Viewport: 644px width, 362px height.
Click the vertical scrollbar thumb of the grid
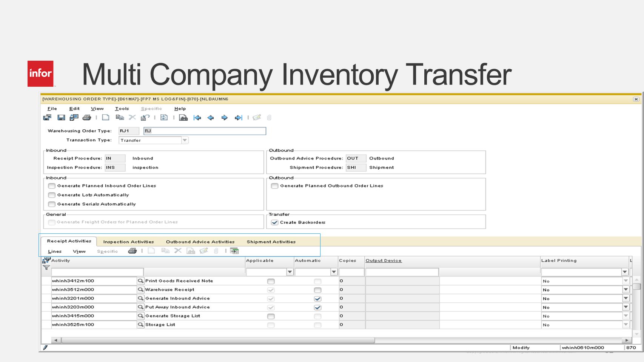[636, 287]
